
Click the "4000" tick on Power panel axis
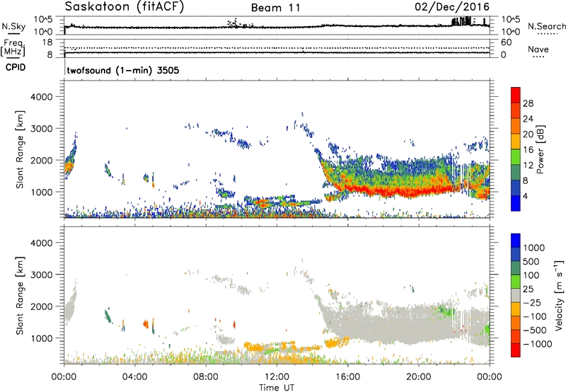[42, 97]
